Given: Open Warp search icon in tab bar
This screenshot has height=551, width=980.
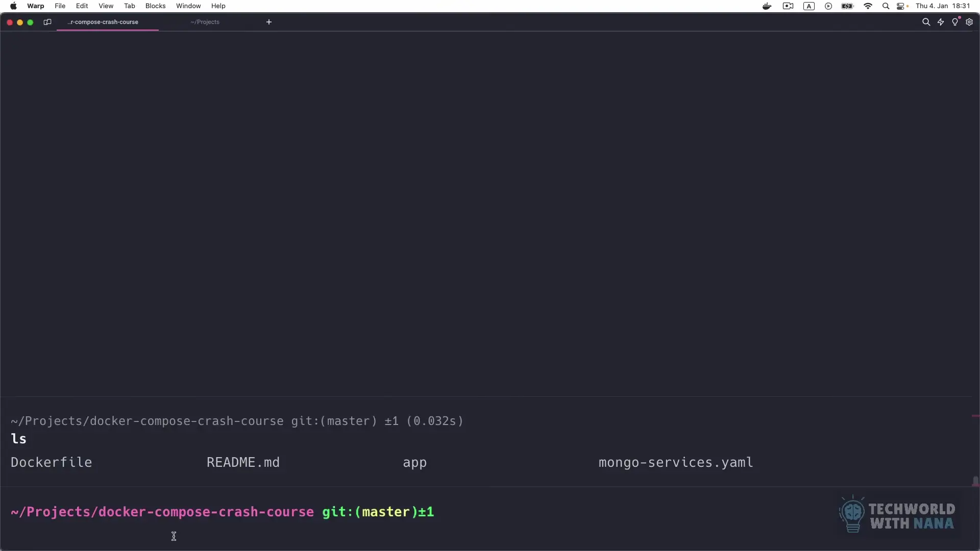Looking at the screenshot, I should pos(926,22).
